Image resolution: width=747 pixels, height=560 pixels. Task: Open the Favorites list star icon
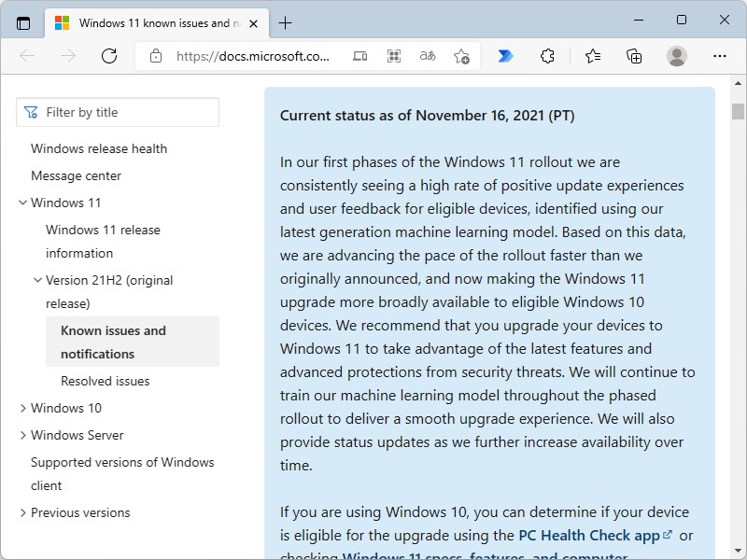tap(592, 56)
